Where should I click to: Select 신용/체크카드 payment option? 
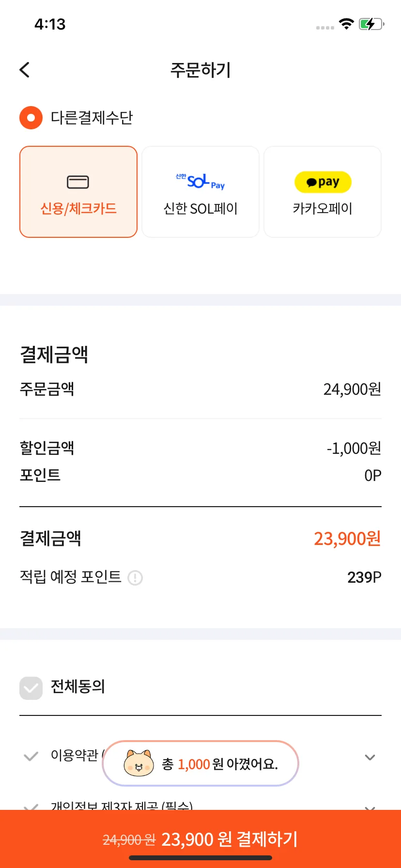coord(78,192)
